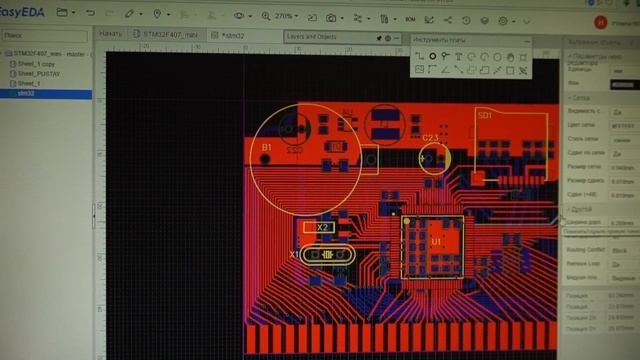Screen dimensions: 640x360
Task: Select Sheet_1 copy in project tree
Action: click(36, 64)
